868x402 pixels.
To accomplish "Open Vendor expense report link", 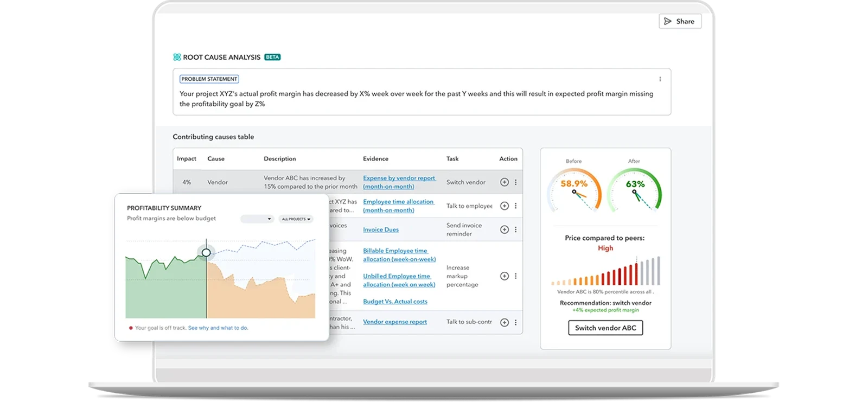I will [x=395, y=322].
